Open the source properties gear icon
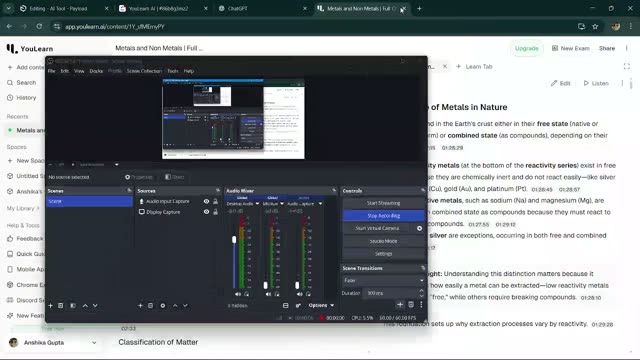The height and width of the screenshot is (360, 640). coord(163,305)
